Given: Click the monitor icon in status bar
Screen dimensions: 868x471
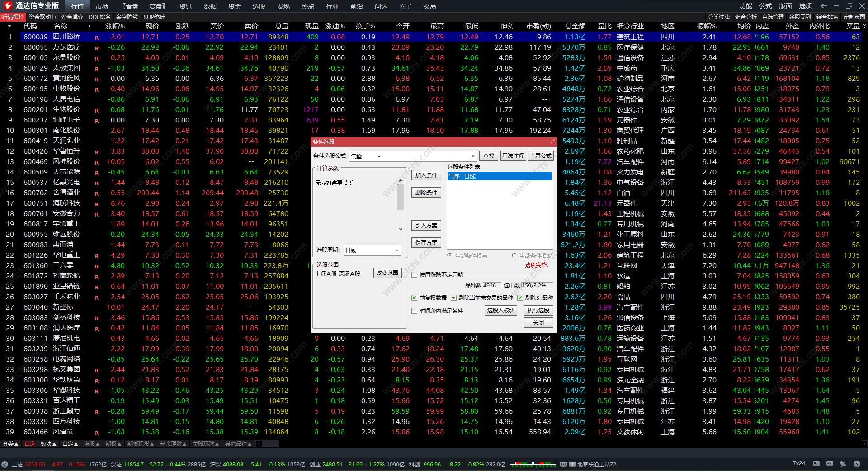Looking at the screenshot, I should (830, 464).
